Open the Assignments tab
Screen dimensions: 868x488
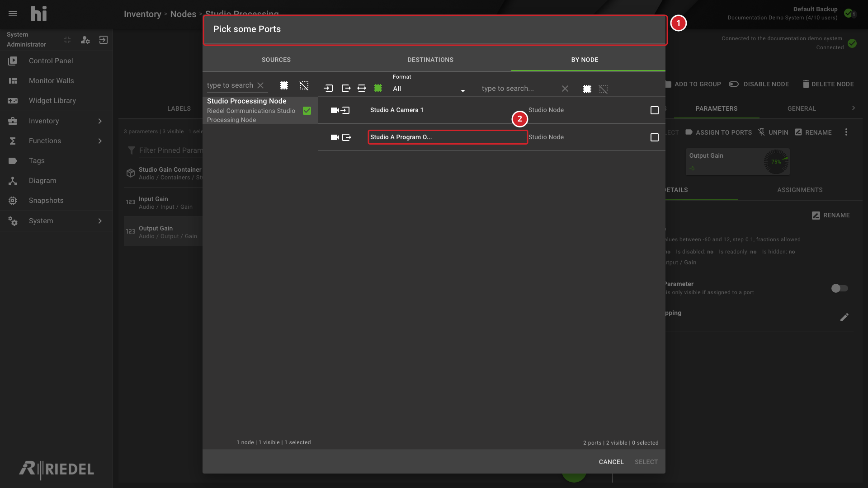[x=800, y=190]
